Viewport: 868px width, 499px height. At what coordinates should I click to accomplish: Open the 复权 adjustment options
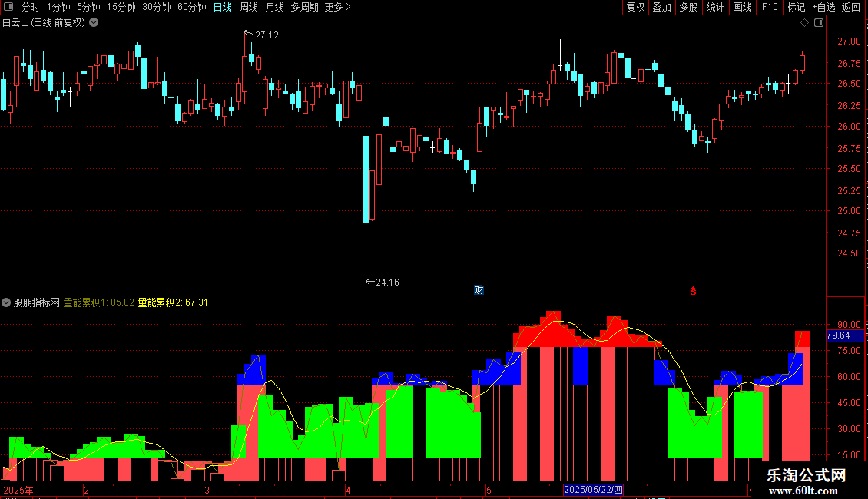click(635, 7)
